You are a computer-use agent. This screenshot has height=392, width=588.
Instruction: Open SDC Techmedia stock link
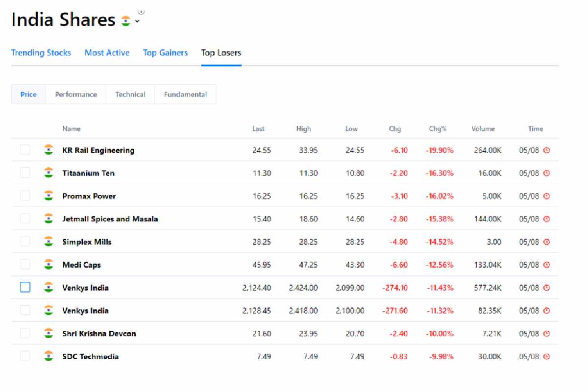click(90, 357)
